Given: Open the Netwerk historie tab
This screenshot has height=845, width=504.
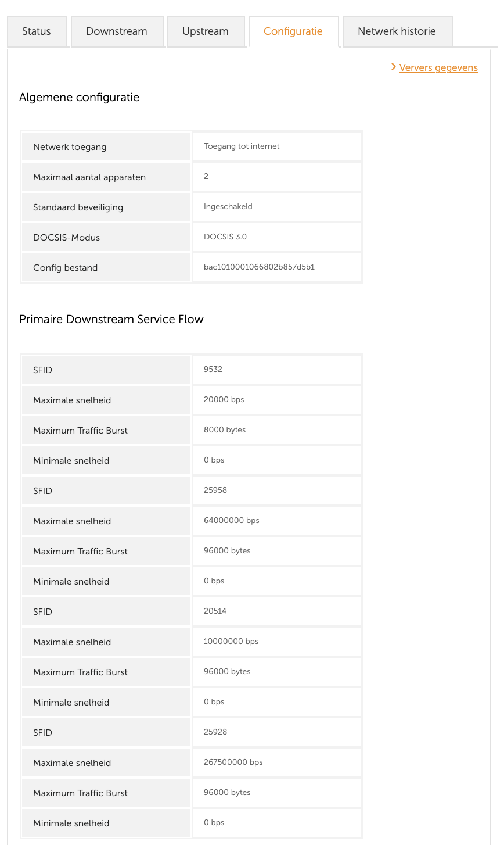Looking at the screenshot, I should point(397,31).
